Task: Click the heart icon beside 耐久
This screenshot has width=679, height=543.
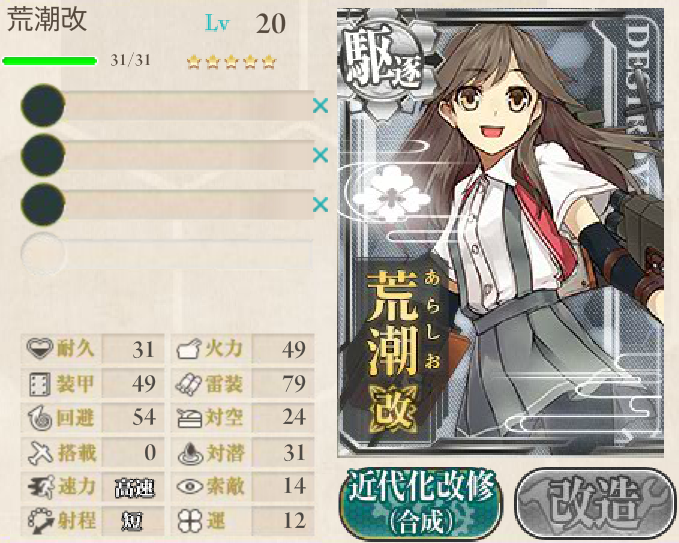Action: [39, 349]
